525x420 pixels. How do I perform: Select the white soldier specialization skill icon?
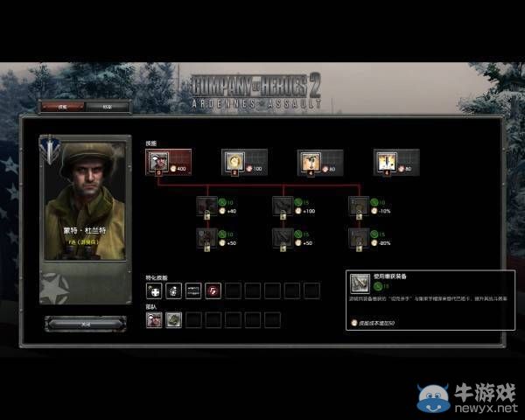pyautogui.click(x=174, y=290)
